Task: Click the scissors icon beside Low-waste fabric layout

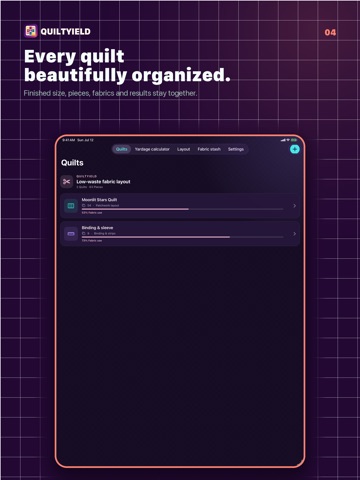Action: click(67, 182)
